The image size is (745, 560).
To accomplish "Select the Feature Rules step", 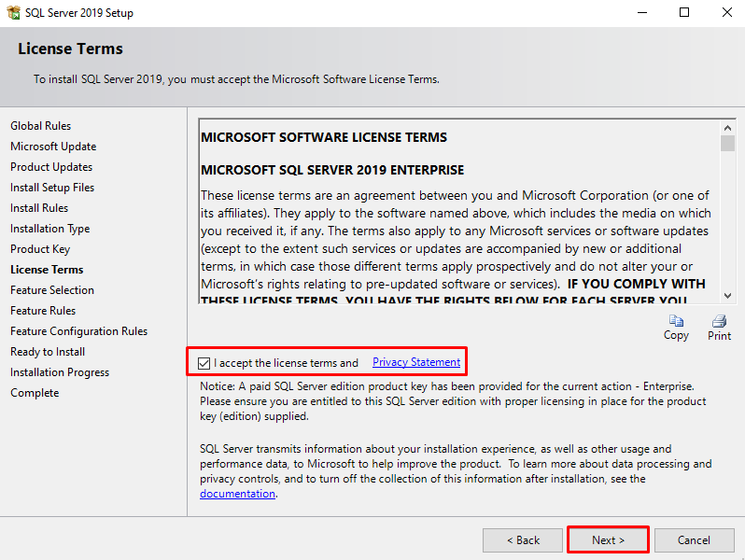I will [43, 311].
